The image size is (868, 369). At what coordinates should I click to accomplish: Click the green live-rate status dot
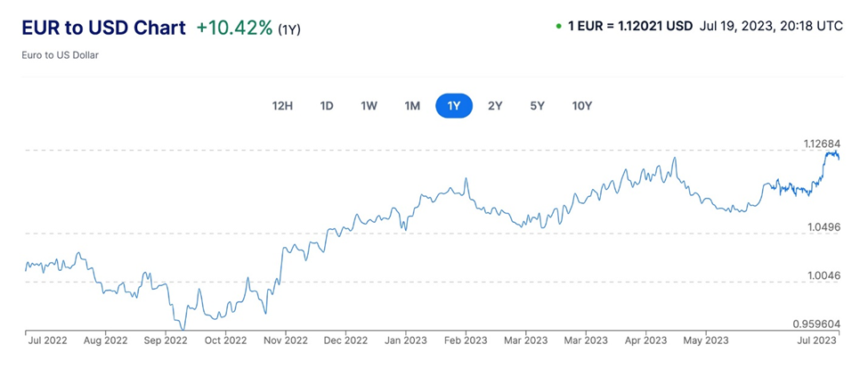[x=558, y=27]
